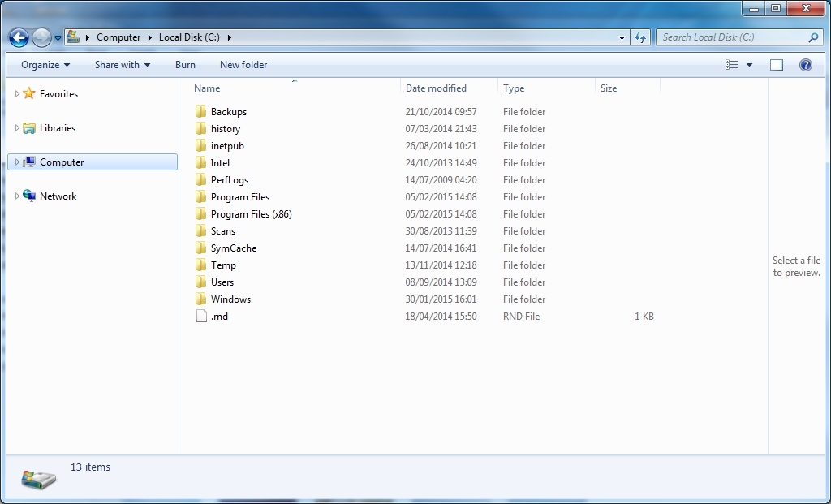This screenshot has width=831, height=504.
Task: Create a New folder
Action: click(x=243, y=65)
